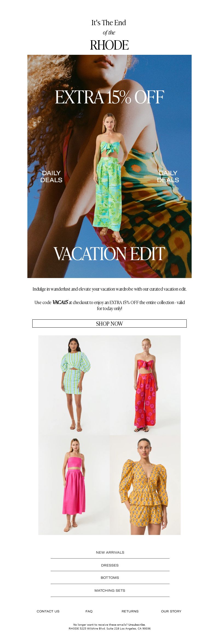Viewport: 219px width, 644px height.
Task: Go to the DRESSES category
Action: [110, 565]
